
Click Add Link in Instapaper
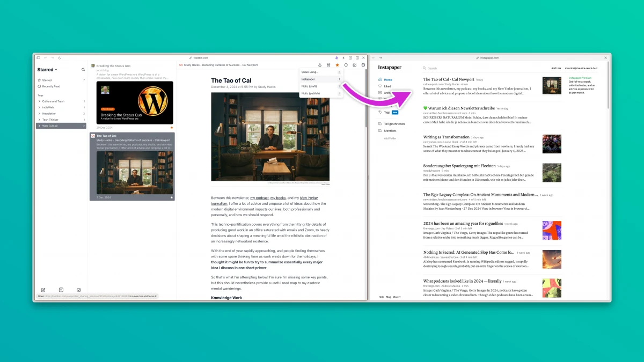pos(556,68)
